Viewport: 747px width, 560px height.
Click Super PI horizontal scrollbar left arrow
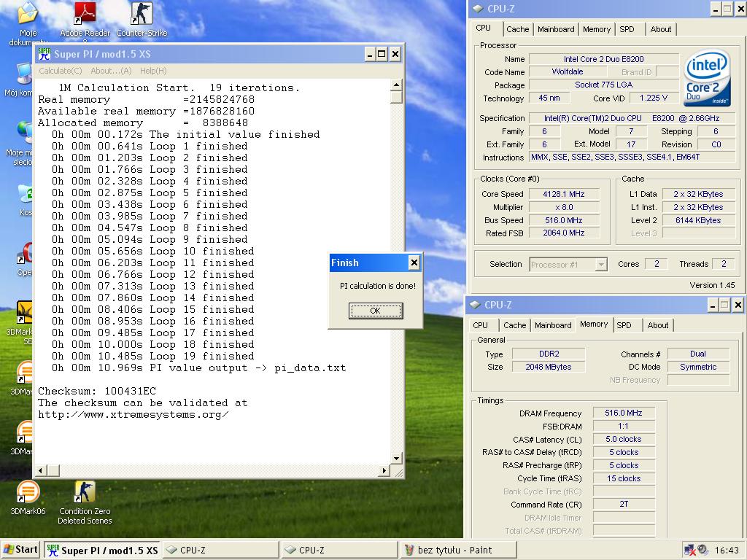[41, 470]
